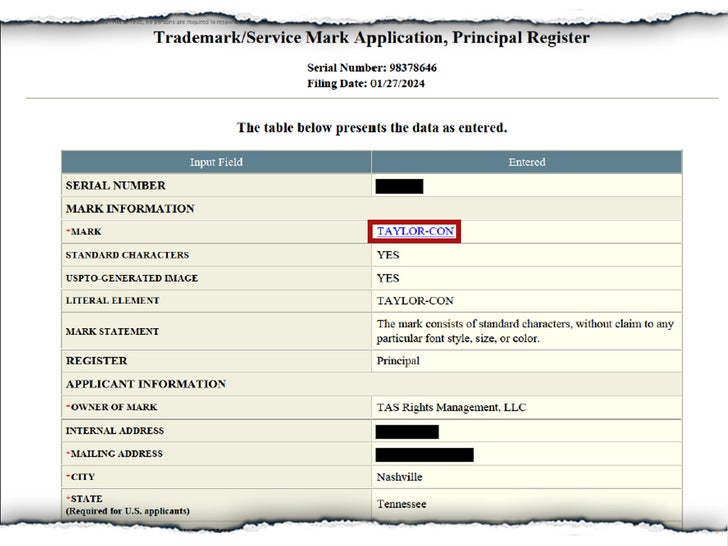Click the Filing Date 01/27/2024 text
The image size is (728, 546).
[371, 83]
